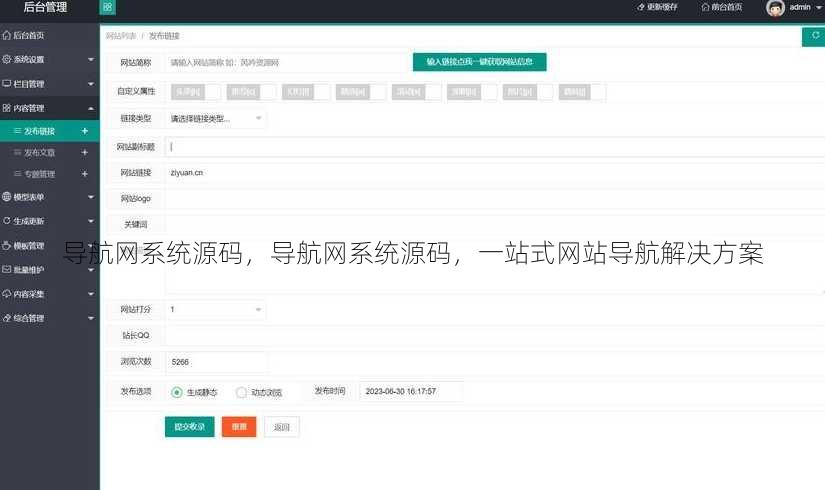The image size is (825, 490).
Task: Open the 模板管理 menu label
Action: coord(29,245)
